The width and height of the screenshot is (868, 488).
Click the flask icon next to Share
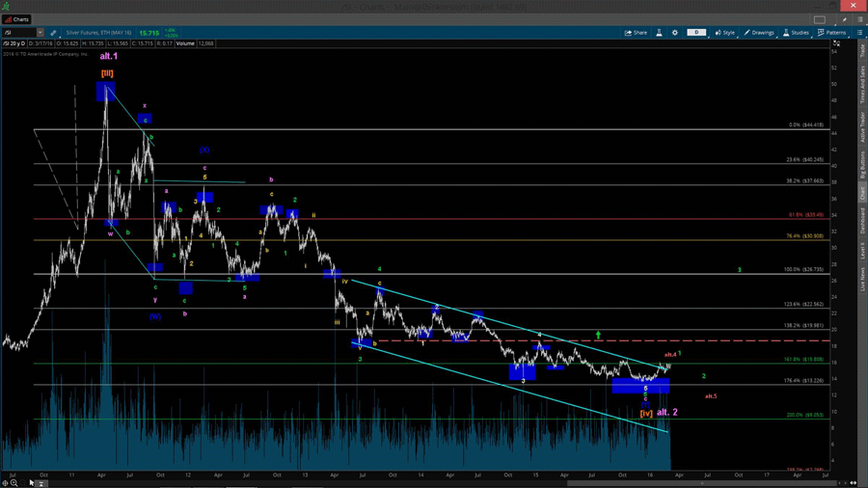pyautogui.click(x=660, y=33)
